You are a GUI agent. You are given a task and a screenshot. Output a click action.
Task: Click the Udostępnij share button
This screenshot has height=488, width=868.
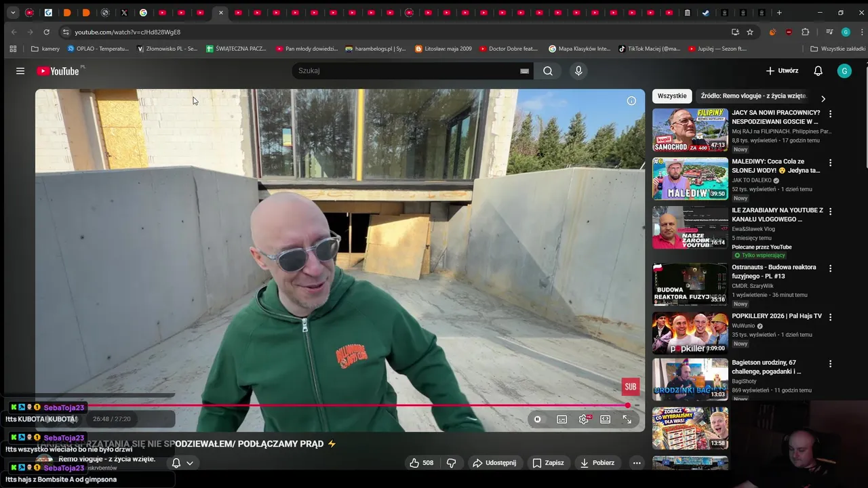[494, 463]
